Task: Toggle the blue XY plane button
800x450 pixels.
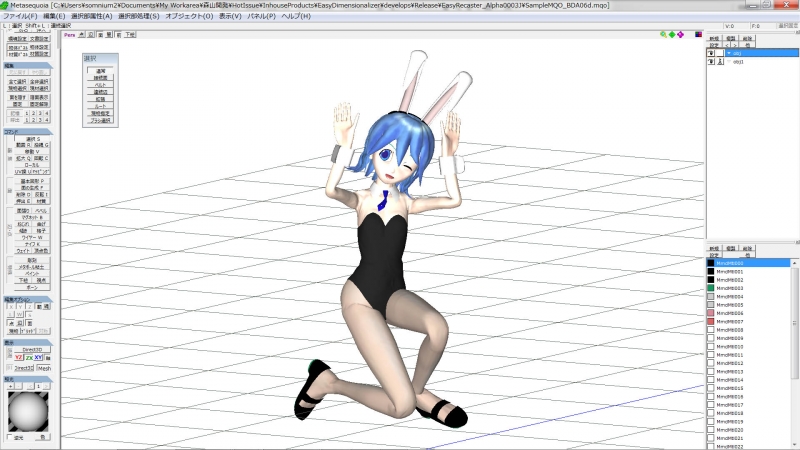Action: point(38,357)
